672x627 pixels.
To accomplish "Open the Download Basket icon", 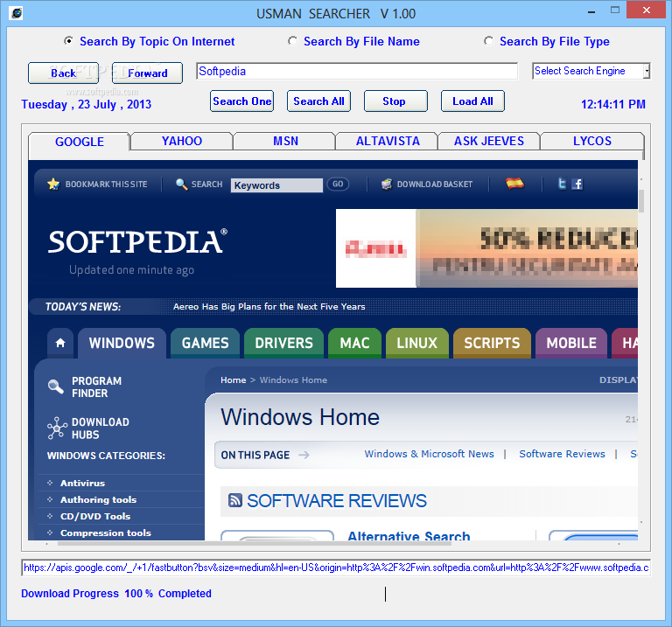I will click(x=387, y=185).
